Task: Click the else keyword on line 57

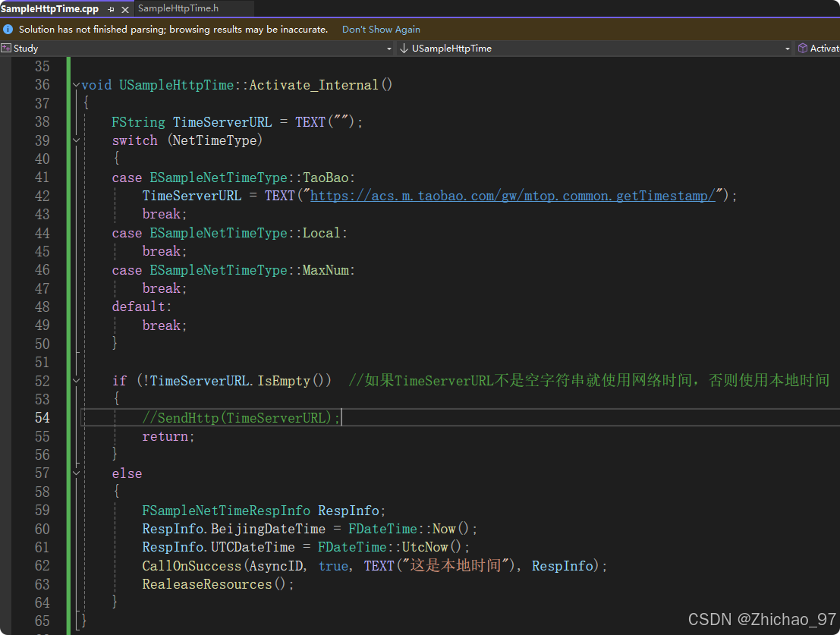Action: [127, 473]
